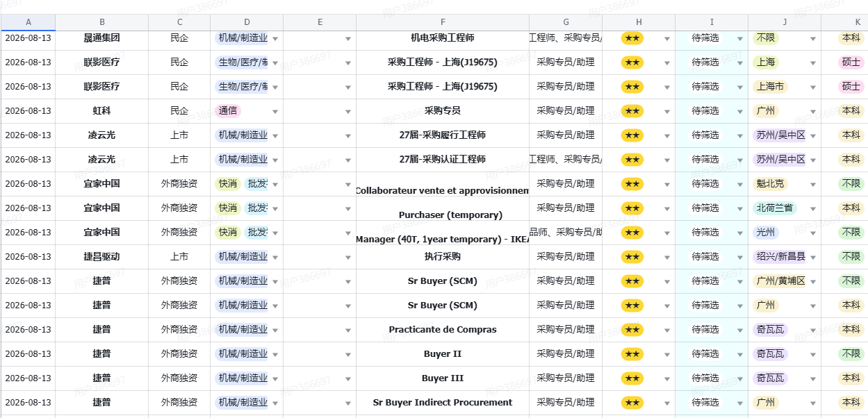Viewport: 868px width, 418px height.
Task: Select the 27届-采购认证工程师 cell
Action: (x=443, y=160)
